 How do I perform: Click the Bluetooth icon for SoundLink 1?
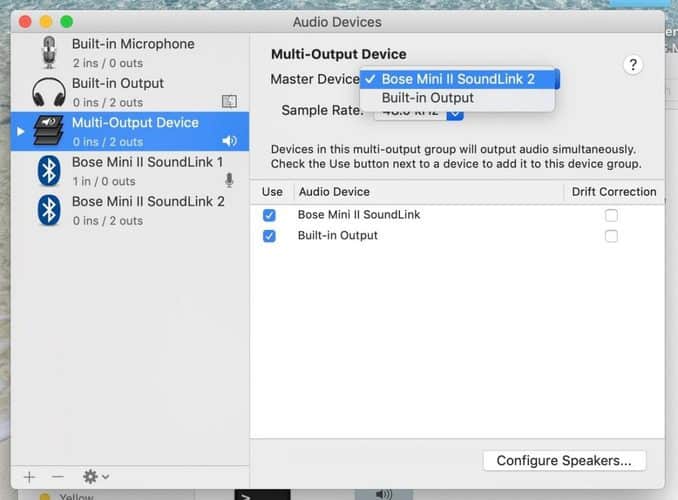tap(49, 170)
